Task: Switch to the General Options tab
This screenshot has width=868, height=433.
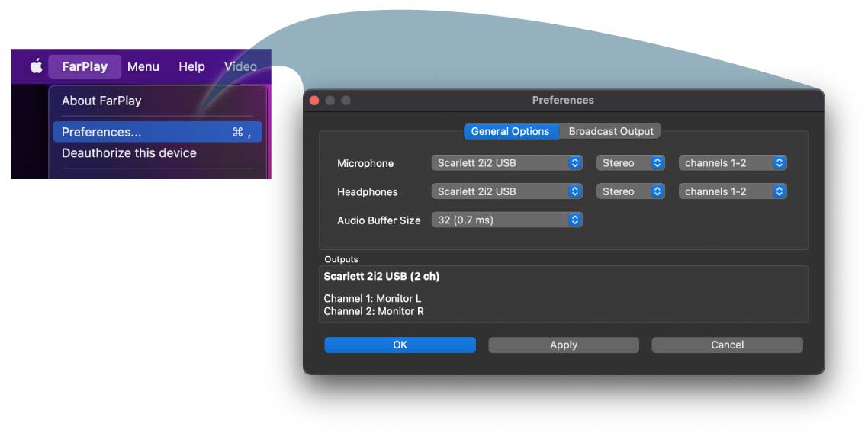Action: [x=510, y=131]
